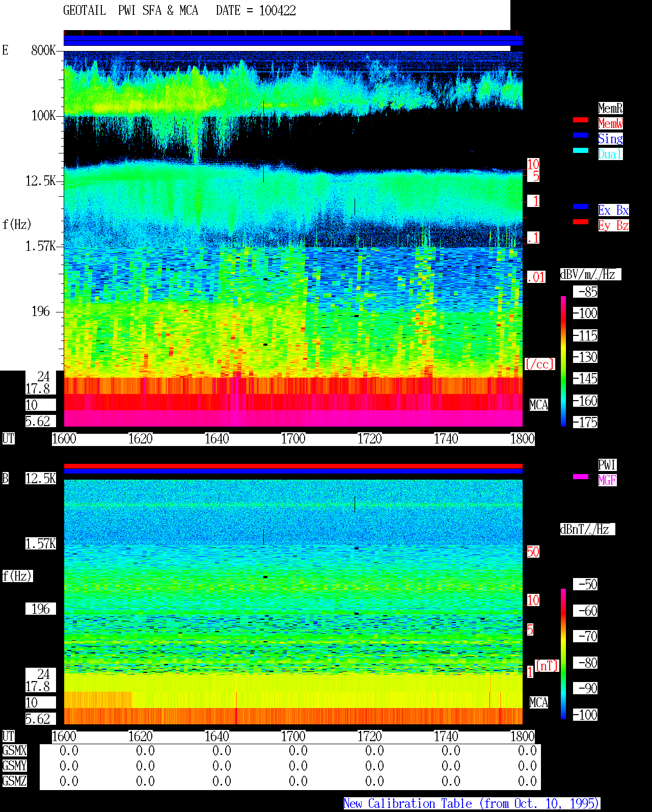This screenshot has height=812, width=652.
Task: Click the red MemW legend swatch
Action: tap(581, 120)
